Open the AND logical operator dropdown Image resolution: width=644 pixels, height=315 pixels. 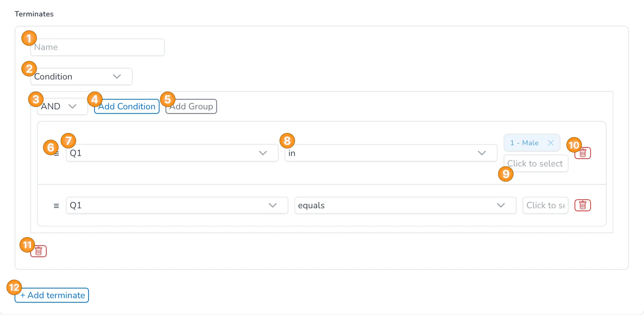[62, 107]
